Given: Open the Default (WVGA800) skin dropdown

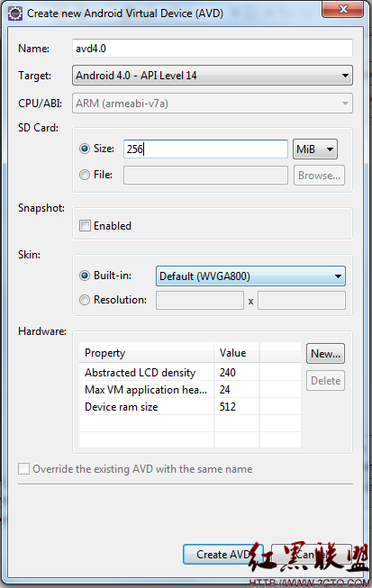Looking at the screenshot, I should [250, 276].
